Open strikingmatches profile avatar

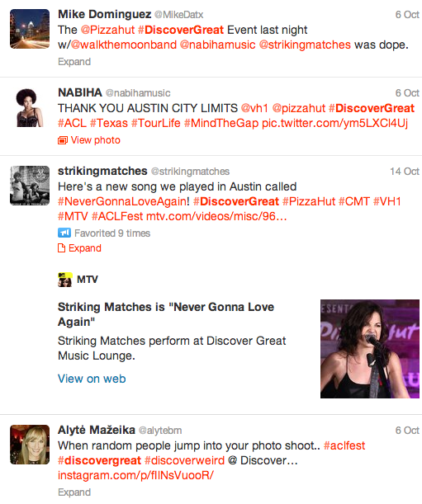coord(30,186)
